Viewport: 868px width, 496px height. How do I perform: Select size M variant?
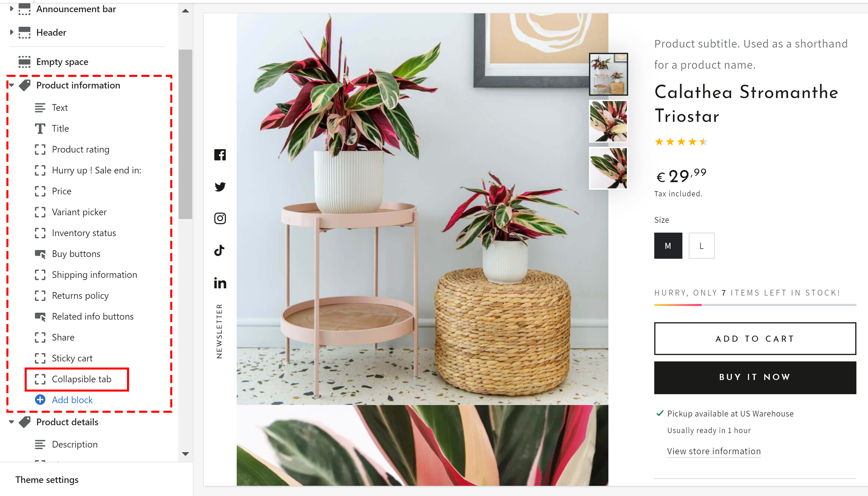tap(668, 246)
